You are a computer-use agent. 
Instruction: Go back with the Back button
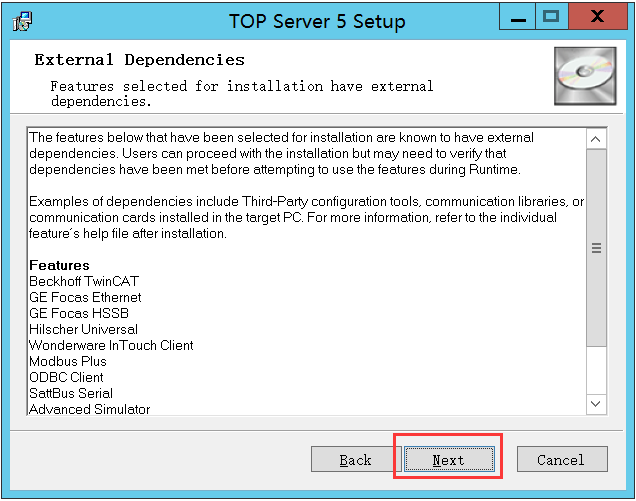coord(355,460)
